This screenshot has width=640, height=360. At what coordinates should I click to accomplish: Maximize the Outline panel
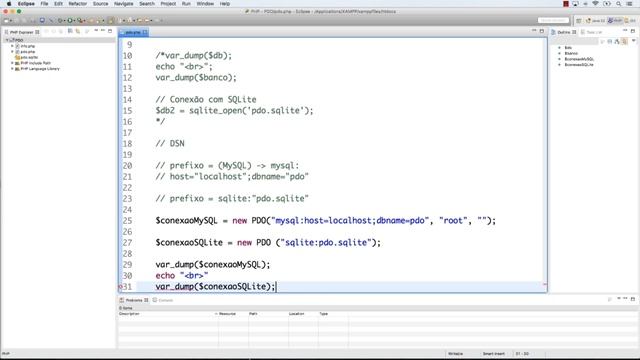click(633, 31)
